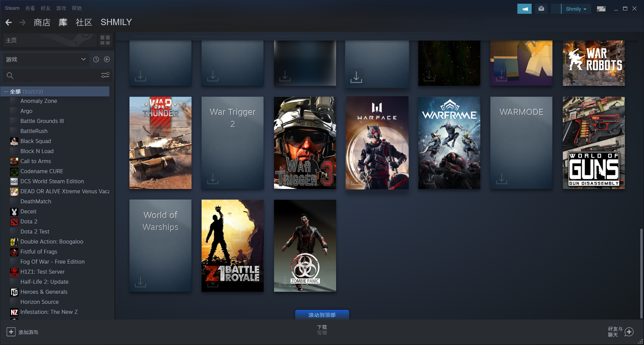This screenshot has width=644, height=345.
Task: Open the War Thunder game cover
Action: point(160,143)
